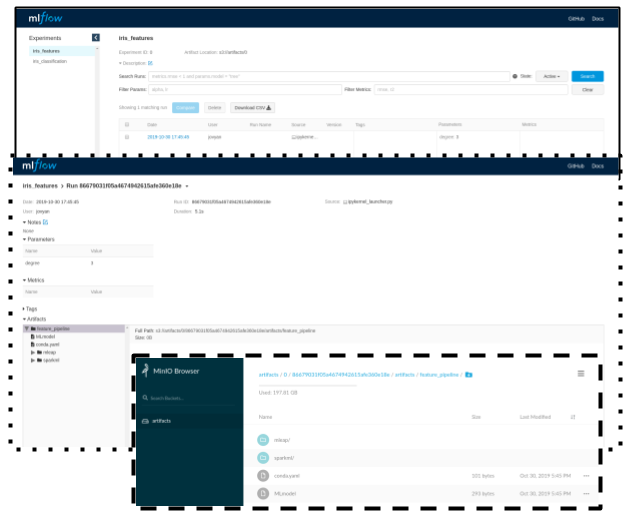This screenshot has width=631, height=517.
Task: Click the conda.yaml file icon in the artifacts tree
Action: [33, 344]
